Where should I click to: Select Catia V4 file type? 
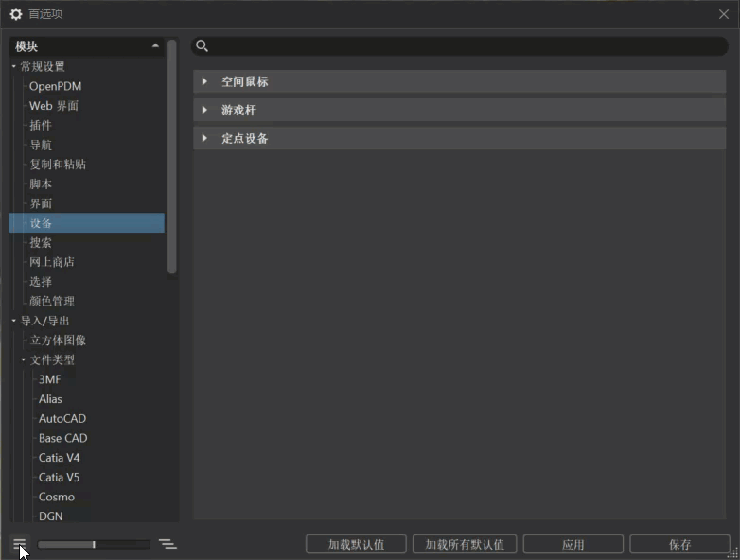click(x=59, y=458)
